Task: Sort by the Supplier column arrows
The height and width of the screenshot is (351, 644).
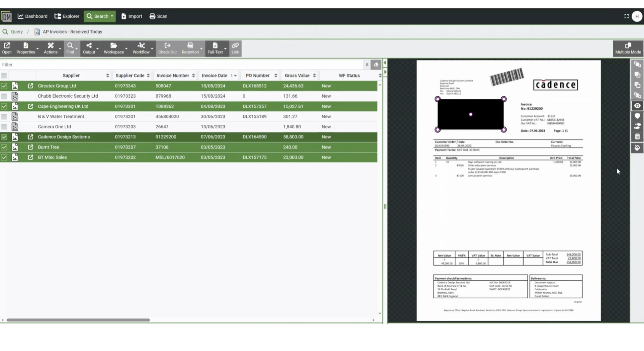Action: (x=108, y=76)
